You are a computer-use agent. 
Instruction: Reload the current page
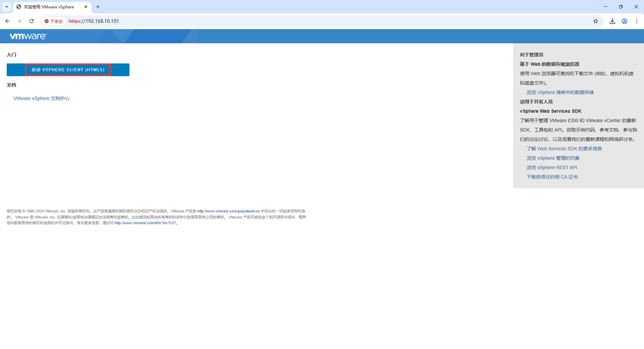tap(31, 21)
